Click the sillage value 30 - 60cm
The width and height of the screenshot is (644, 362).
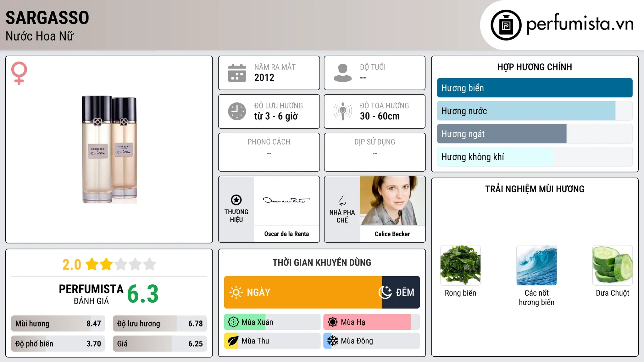click(380, 116)
